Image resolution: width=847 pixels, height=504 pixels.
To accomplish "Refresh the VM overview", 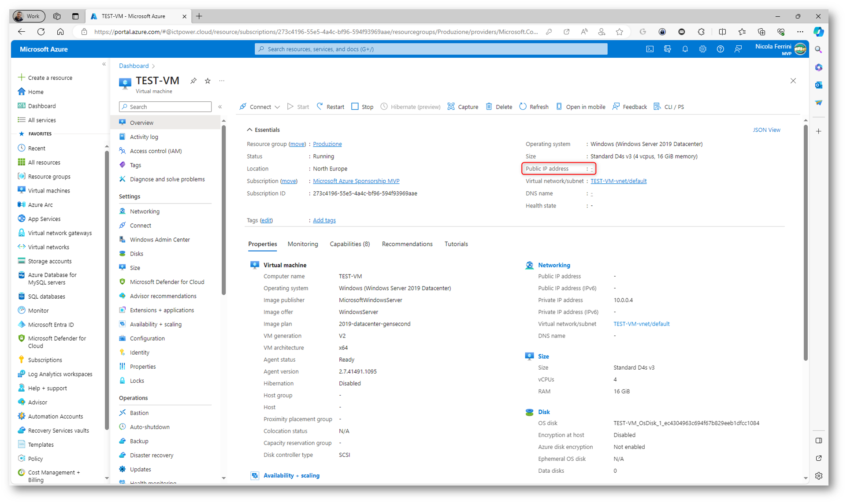I will pos(534,107).
